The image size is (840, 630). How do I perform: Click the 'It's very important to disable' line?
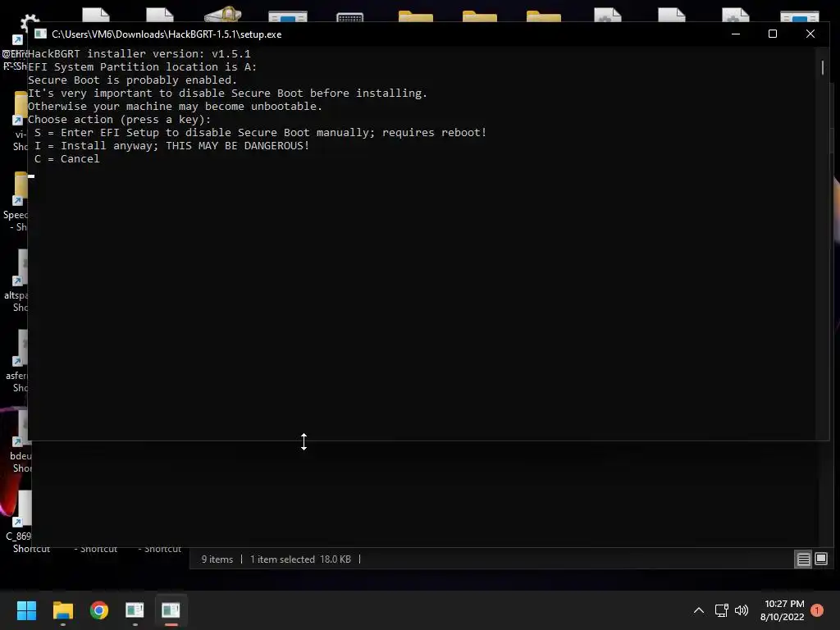(228, 94)
